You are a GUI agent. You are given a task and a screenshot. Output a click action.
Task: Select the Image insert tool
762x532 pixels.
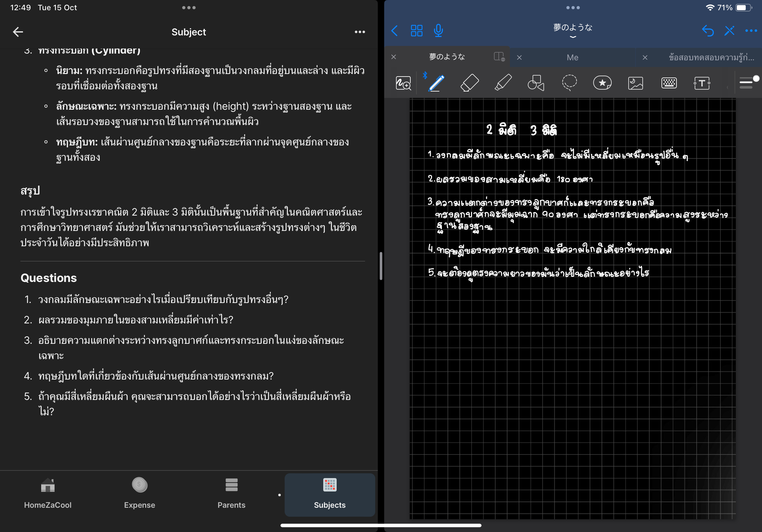(635, 83)
